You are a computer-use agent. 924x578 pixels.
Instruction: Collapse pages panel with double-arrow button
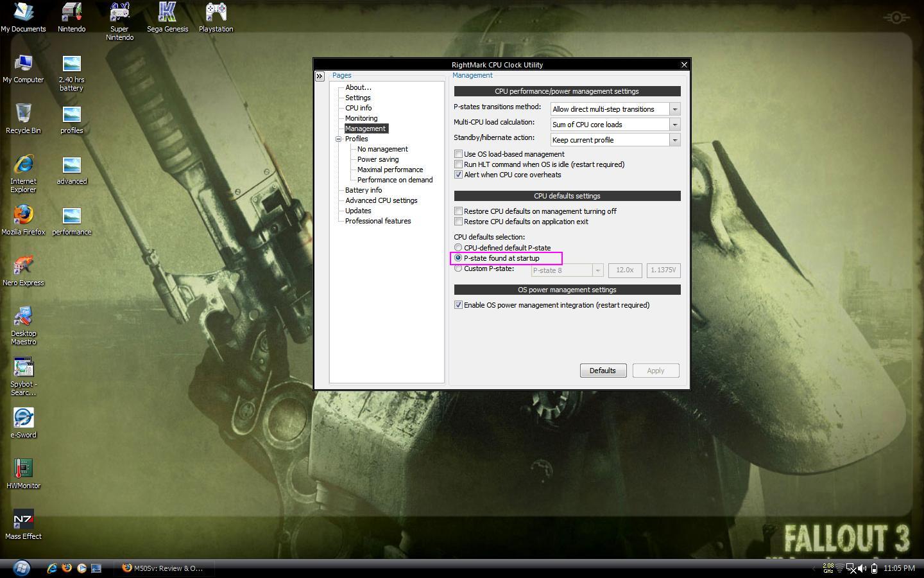[x=320, y=76]
